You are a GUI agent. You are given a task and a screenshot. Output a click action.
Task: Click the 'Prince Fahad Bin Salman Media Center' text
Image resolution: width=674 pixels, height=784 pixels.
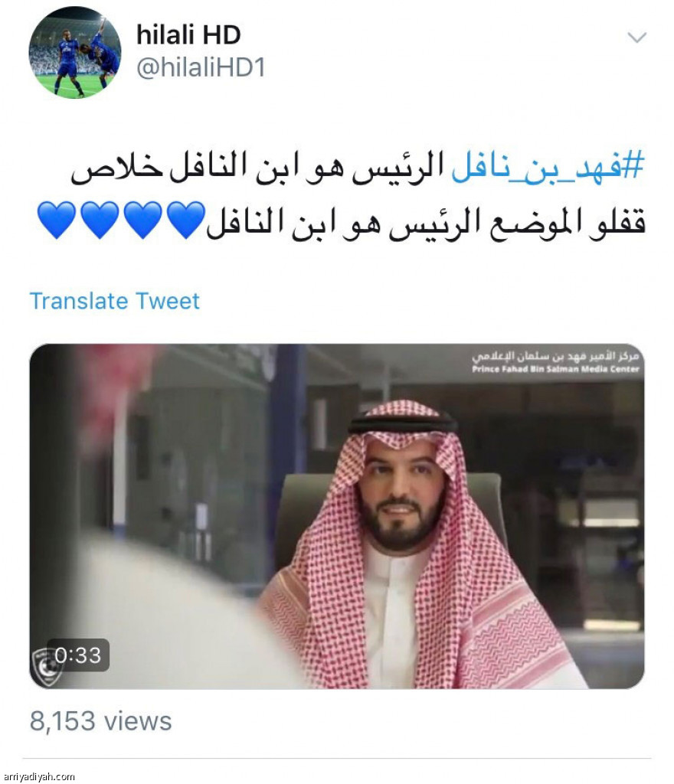555,370
